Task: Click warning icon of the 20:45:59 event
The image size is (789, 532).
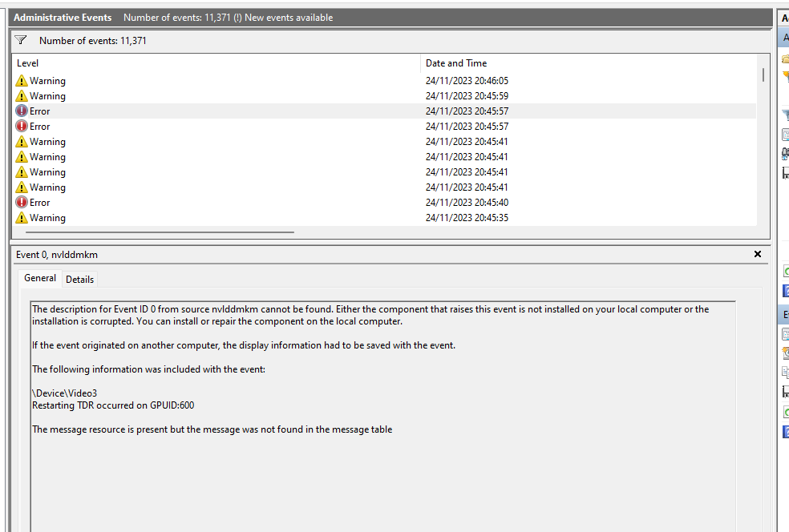Action: (22, 96)
